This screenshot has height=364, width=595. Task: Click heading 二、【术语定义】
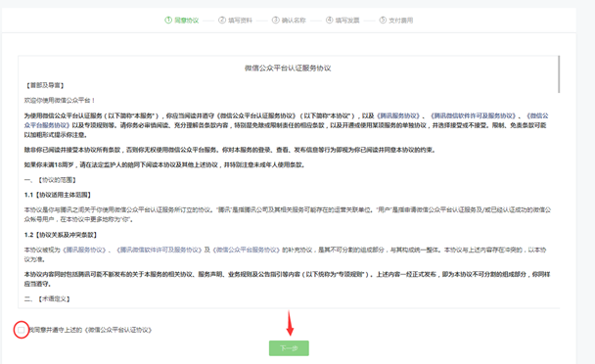click(x=47, y=299)
